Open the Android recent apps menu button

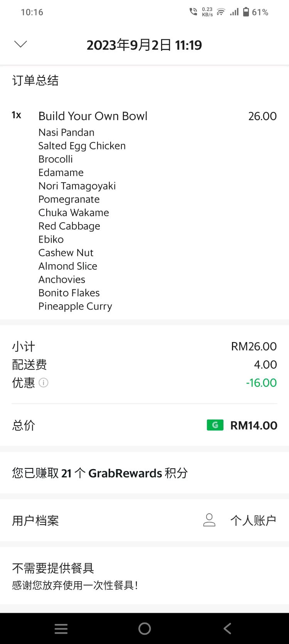click(61, 629)
